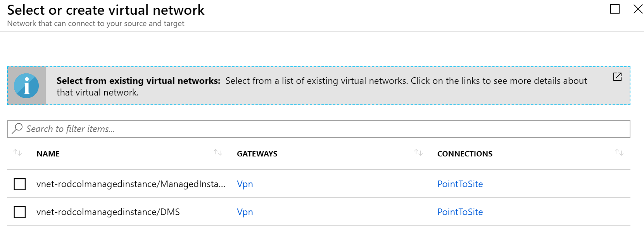
Task: Sort by CONNECTIONS using its arrows
Action: click(619, 153)
